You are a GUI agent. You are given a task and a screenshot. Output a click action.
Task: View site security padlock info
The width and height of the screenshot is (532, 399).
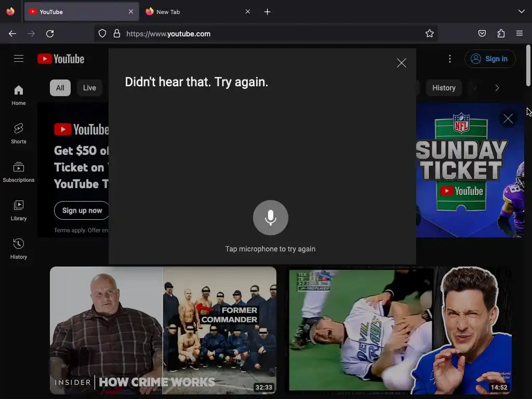(x=117, y=34)
